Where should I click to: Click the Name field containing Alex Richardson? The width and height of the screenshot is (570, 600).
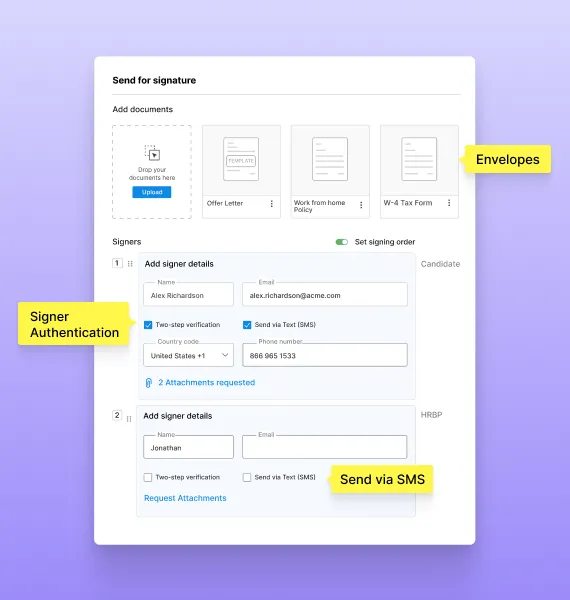coord(188,294)
